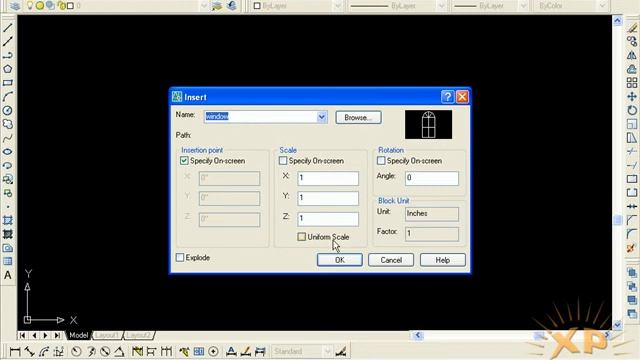This screenshot has height=360, width=640.
Task: Select the Move modify tool
Action: pyautogui.click(x=632, y=97)
